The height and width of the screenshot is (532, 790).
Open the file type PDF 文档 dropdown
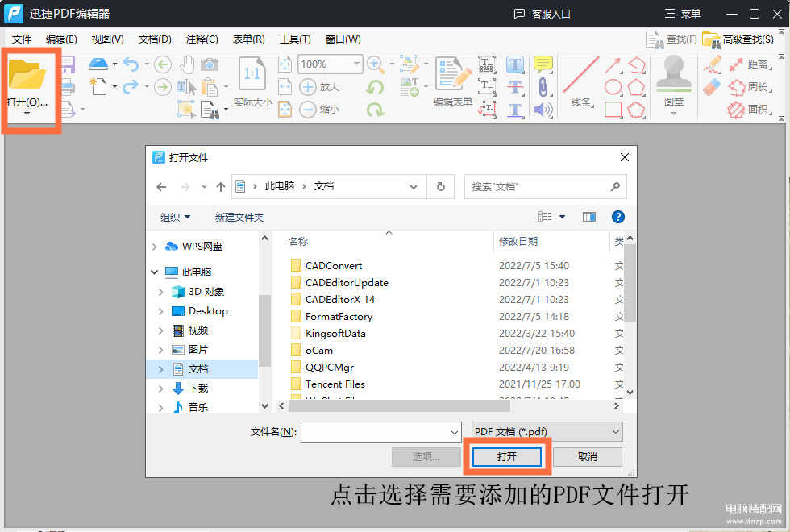coord(547,432)
